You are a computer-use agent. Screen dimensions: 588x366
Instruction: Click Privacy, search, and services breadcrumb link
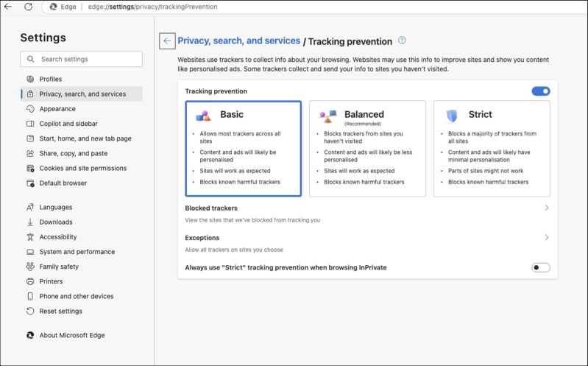click(239, 41)
